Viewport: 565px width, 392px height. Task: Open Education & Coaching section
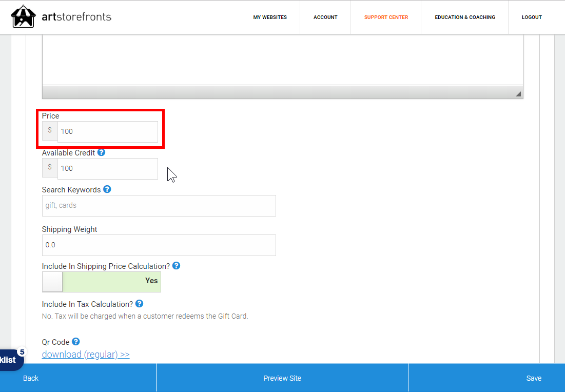pos(465,17)
